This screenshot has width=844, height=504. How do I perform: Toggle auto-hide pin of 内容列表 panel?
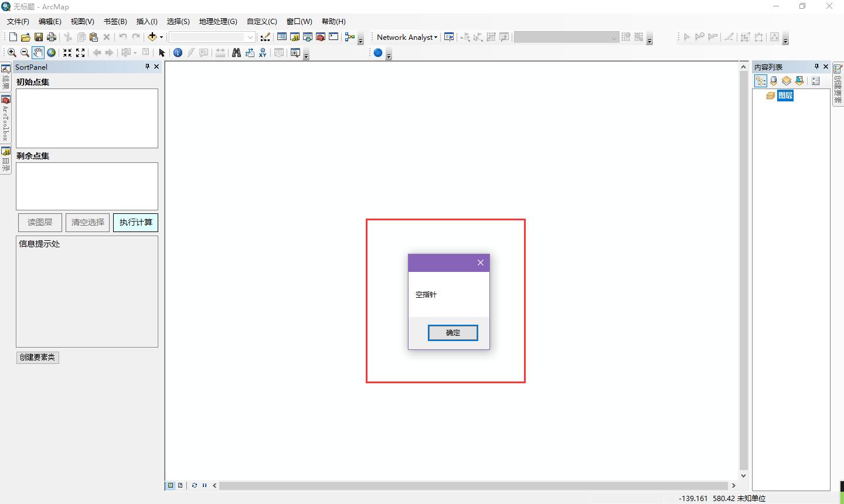[x=816, y=67]
